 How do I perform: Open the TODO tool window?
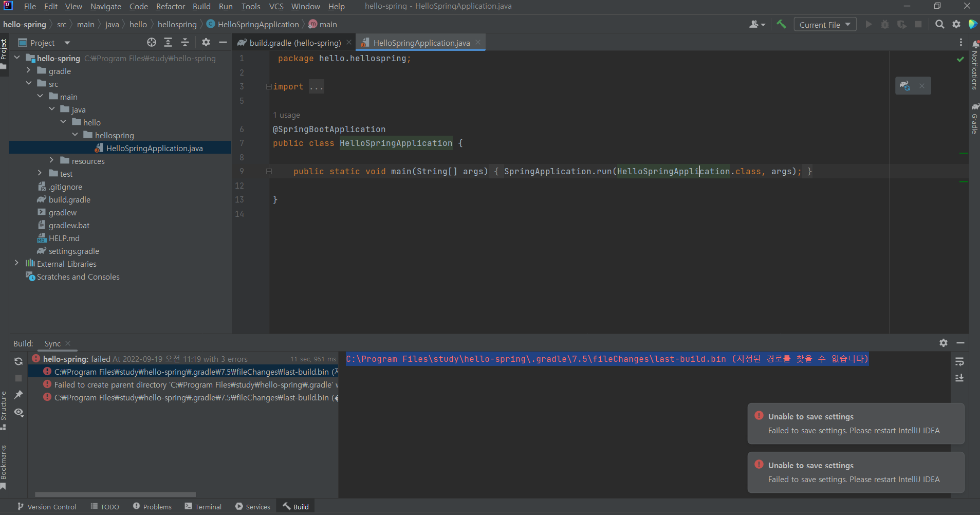[105, 507]
